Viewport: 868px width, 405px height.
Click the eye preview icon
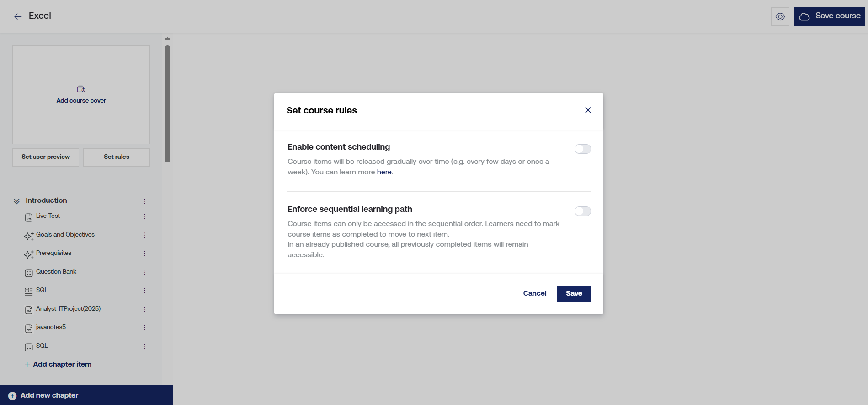(x=780, y=16)
